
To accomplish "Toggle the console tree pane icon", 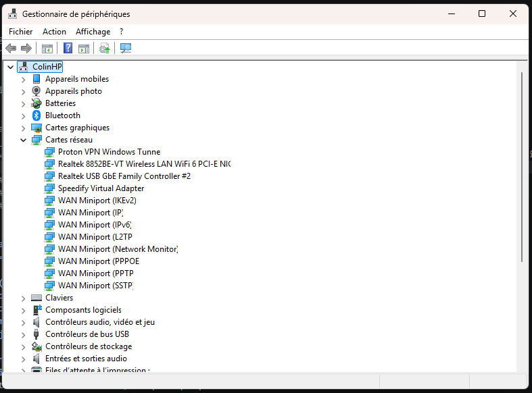I will (47, 49).
